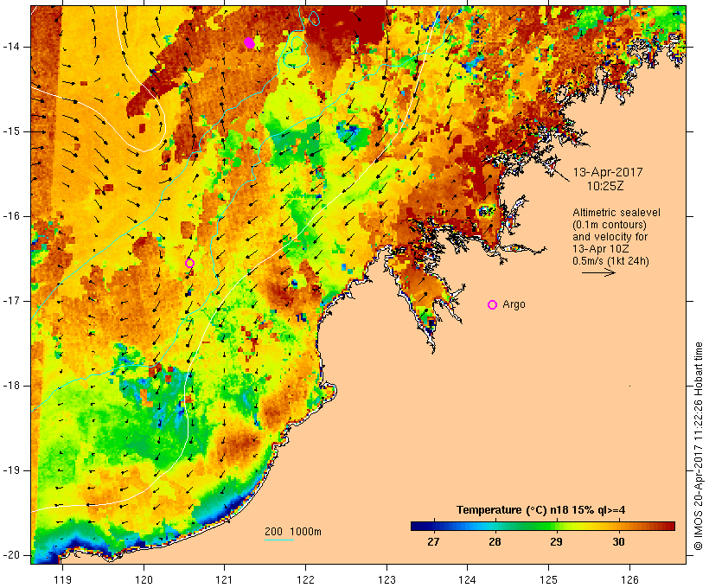Image resolution: width=709 pixels, height=588 pixels.
Task: Click the Argo legend circle on land
Action: [x=493, y=305]
